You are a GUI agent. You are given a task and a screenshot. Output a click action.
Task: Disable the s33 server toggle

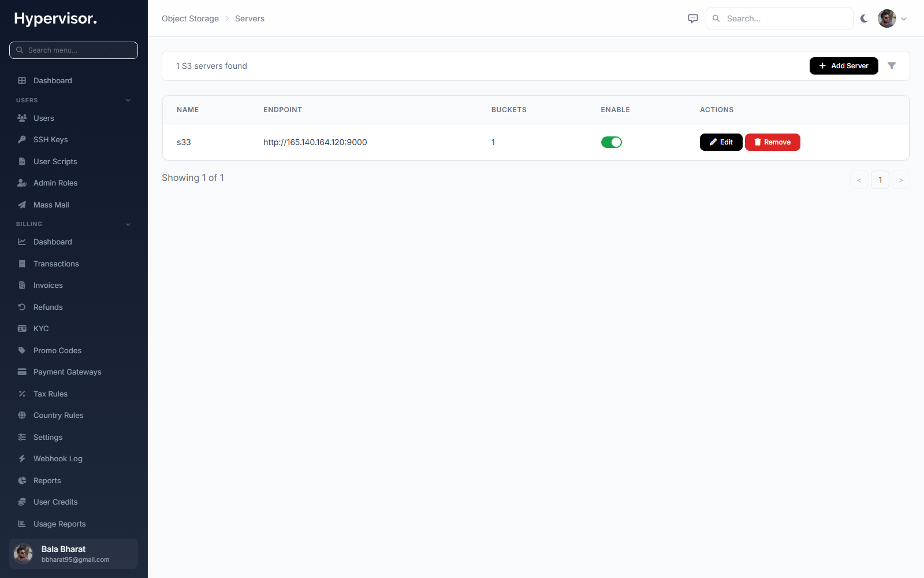(x=612, y=142)
